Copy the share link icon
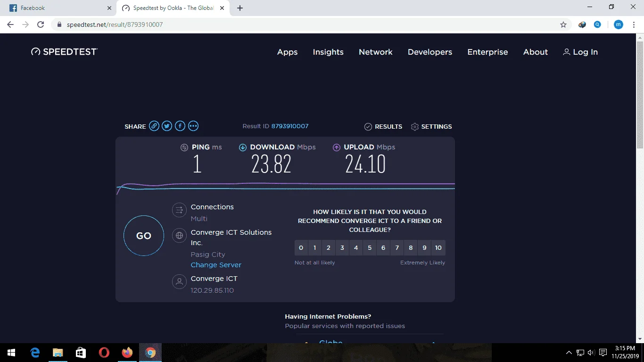The height and width of the screenshot is (362, 644). pyautogui.click(x=154, y=126)
